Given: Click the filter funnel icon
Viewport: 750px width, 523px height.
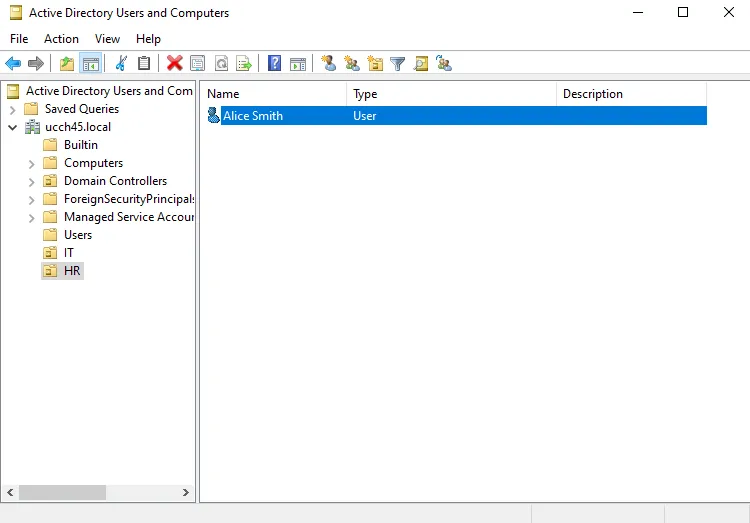Looking at the screenshot, I should [x=398, y=64].
